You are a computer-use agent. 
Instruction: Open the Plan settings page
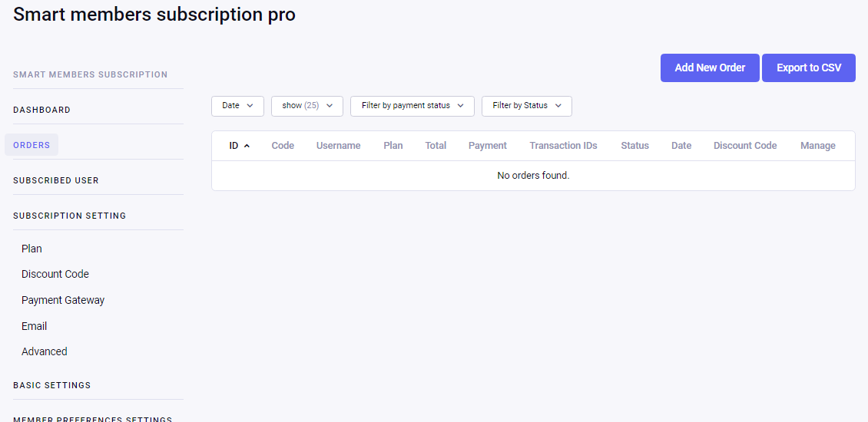click(x=31, y=249)
